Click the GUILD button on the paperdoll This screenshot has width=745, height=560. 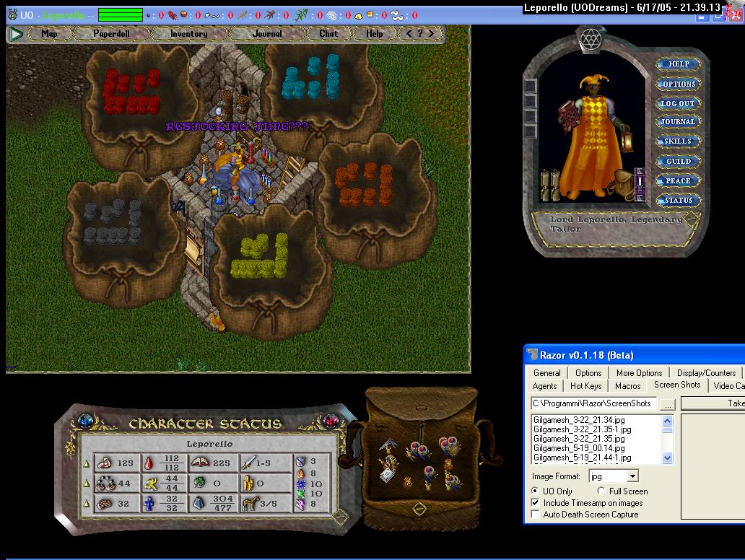(x=678, y=161)
